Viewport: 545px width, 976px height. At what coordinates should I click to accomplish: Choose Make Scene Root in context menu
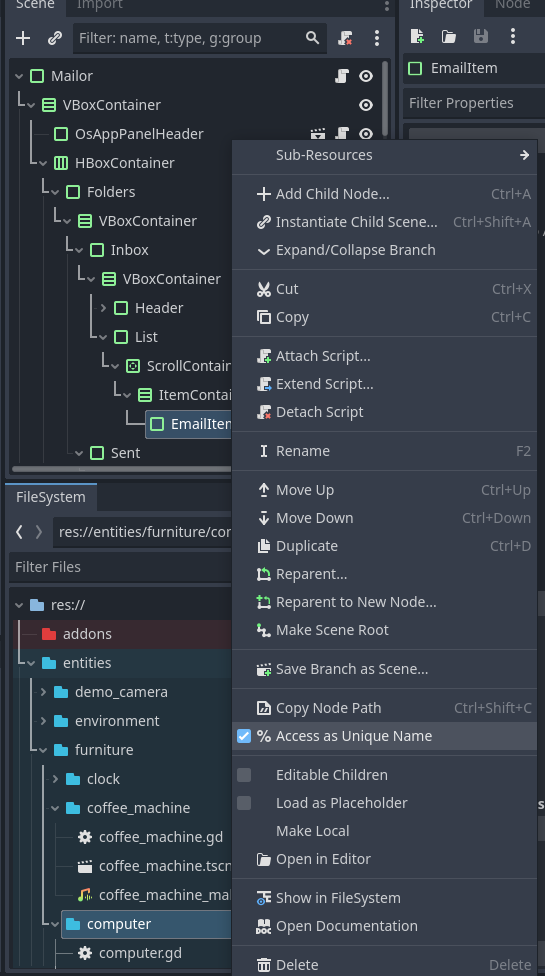384,630
